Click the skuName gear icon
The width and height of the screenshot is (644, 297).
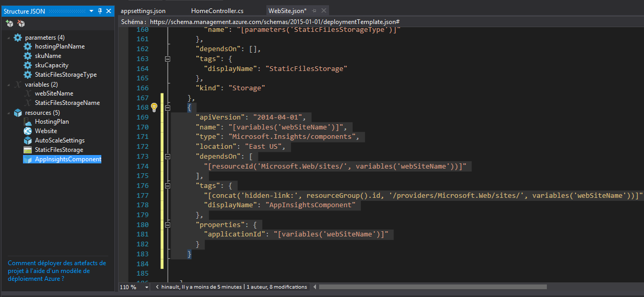[x=28, y=56]
